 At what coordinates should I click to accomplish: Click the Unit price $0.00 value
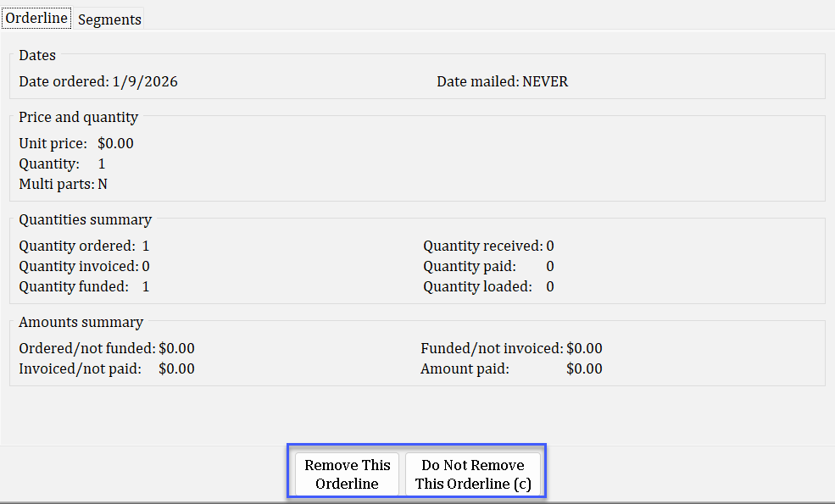(115, 143)
